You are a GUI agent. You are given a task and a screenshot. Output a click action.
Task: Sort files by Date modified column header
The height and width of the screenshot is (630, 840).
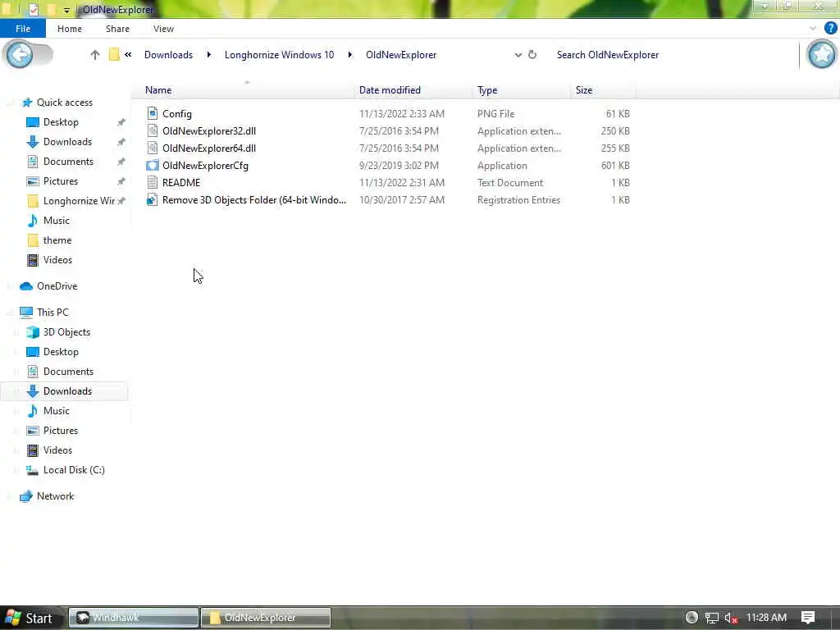(x=414, y=90)
